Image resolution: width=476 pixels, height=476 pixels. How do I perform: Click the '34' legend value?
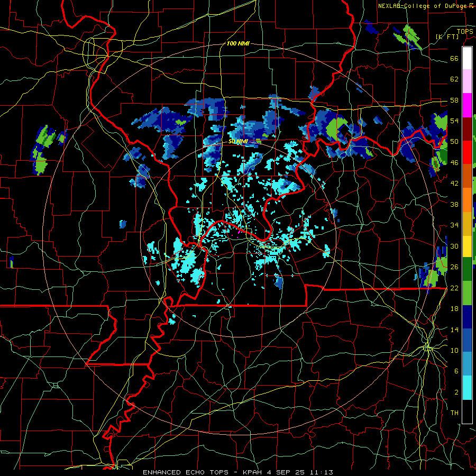coord(454,225)
